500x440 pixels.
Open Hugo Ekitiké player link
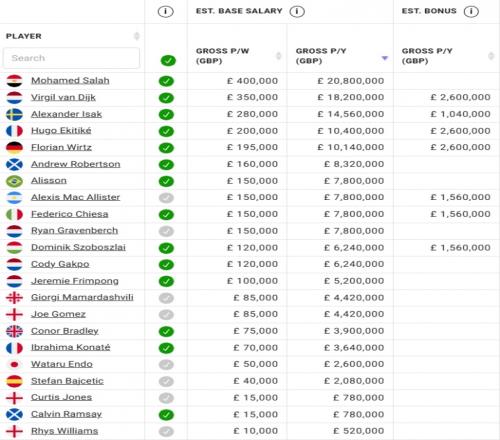tap(61, 131)
